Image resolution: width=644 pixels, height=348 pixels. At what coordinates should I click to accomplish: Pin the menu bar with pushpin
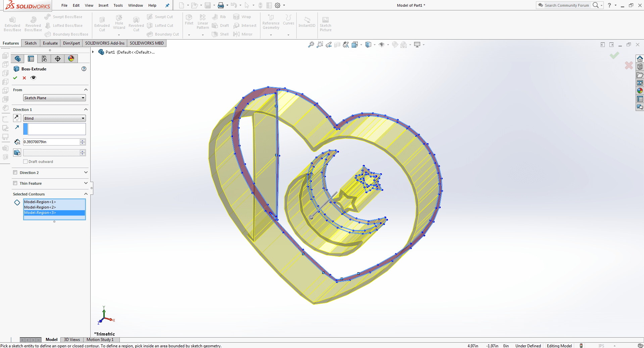click(x=167, y=5)
